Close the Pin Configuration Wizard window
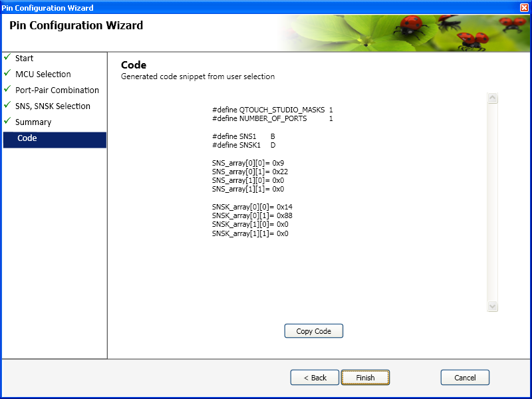532x399 pixels. 524,7
